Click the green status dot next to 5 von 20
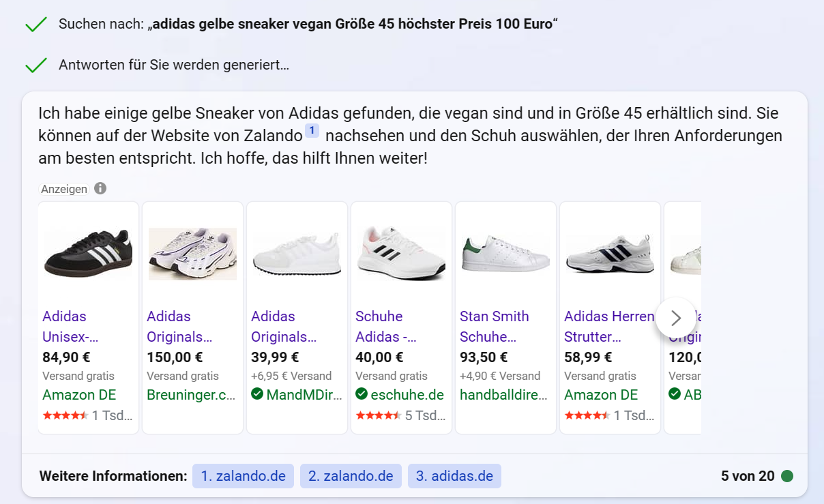The image size is (824, 504). 786,475
